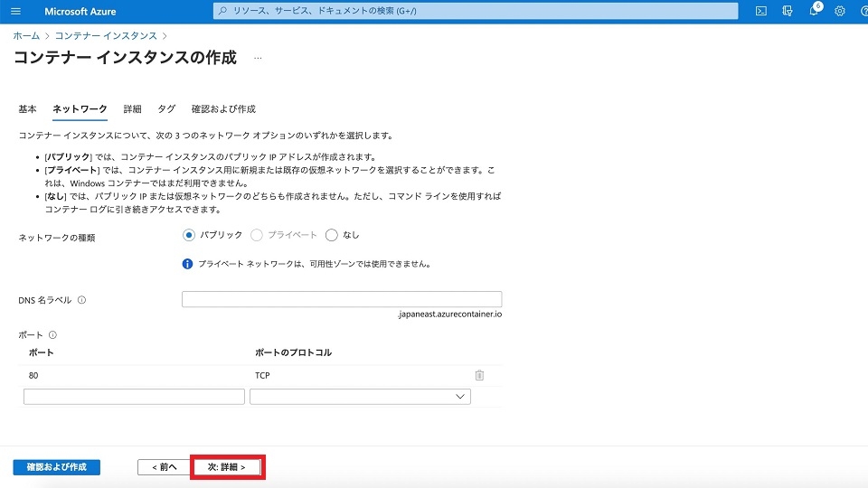Open the タグ tab
Image resolution: width=868 pixels, height=488 pixels.
[x=166, y=109]
